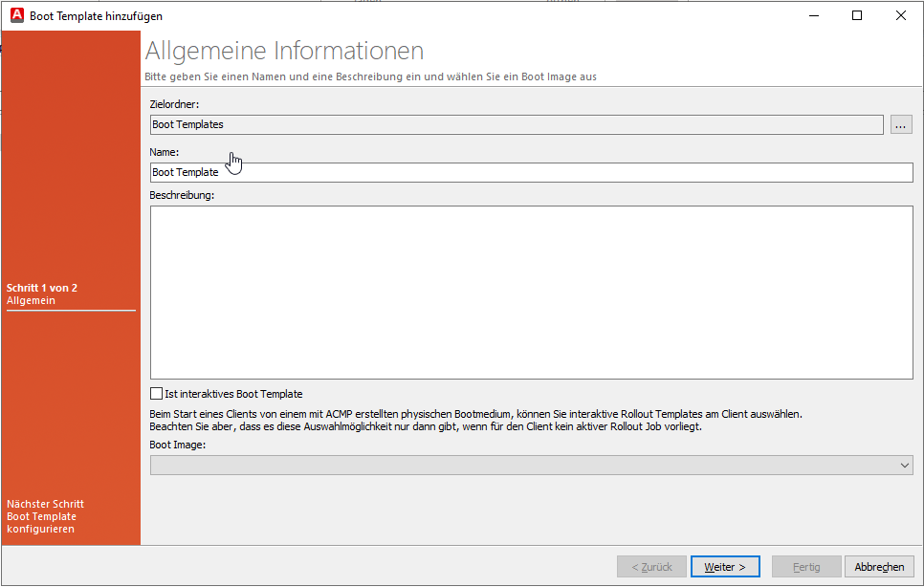924x587 pixels.
Task: Open the Zielordner browse button (…)
Action: [x=900, y=125]
